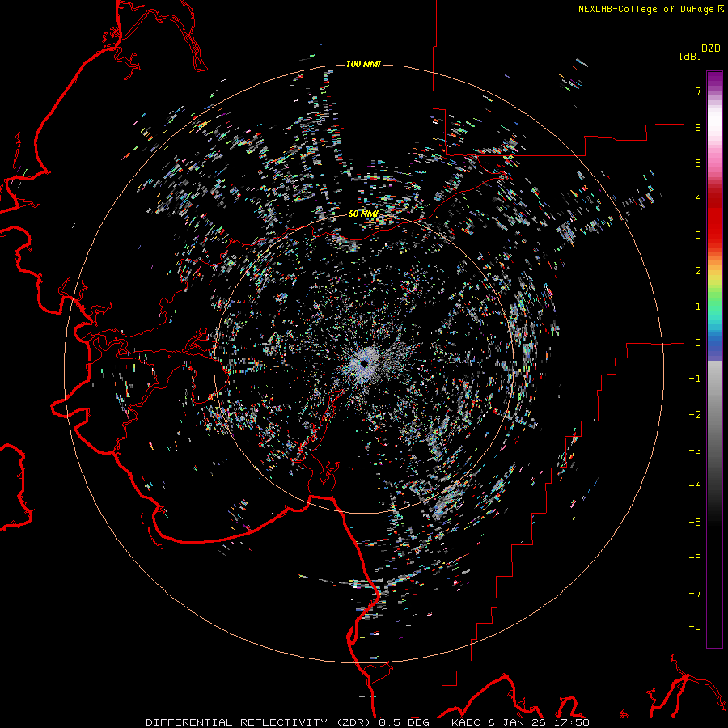Image resolution: width=728 pixels, height=728 pixels.
Task: Click the 50 NMI range ring label
Action: tap(363, 214)
